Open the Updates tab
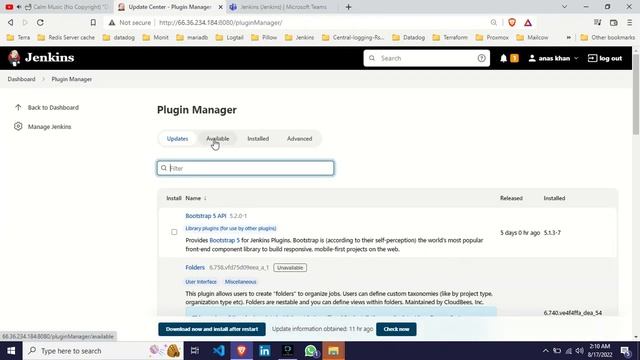 pos(177,139)
